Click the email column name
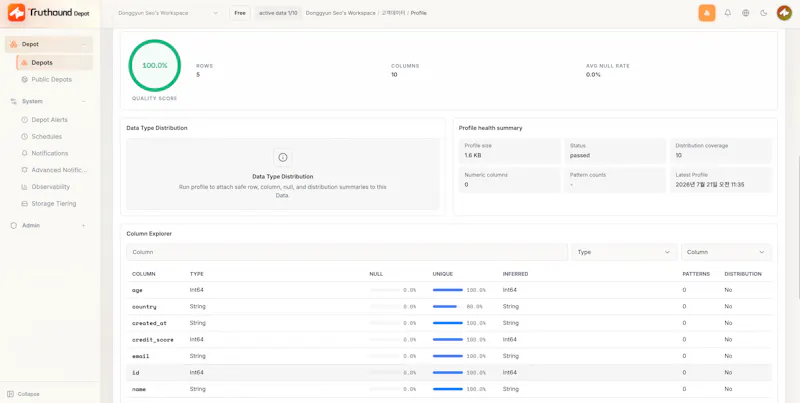The width and height of the screenshot is (800, 403). point(140,356)
